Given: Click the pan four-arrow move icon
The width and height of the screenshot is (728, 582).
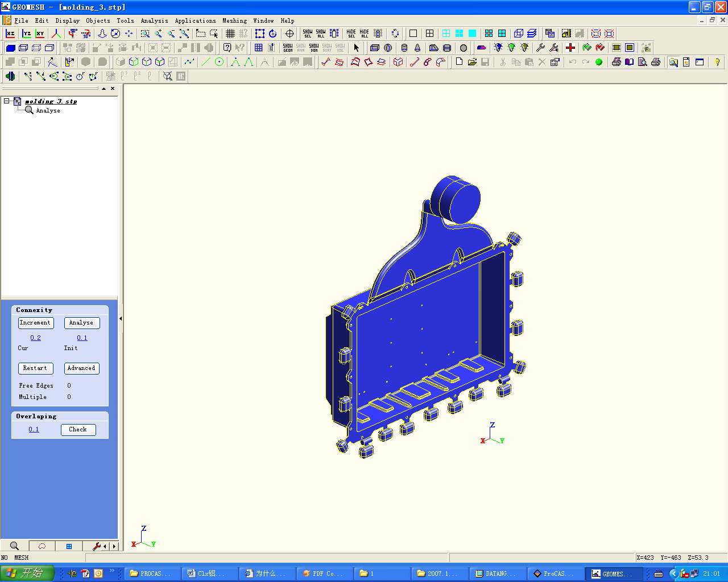Looking at the screenshot, I should [129, 34].
